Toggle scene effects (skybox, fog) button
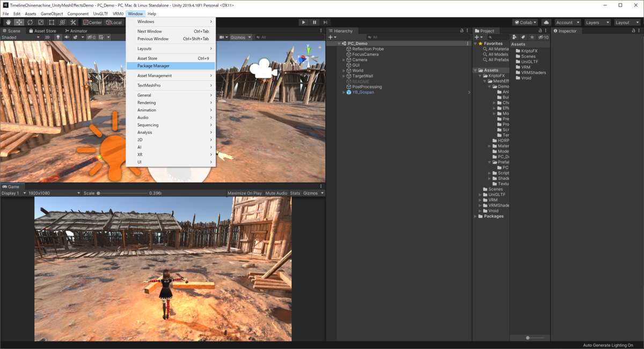The height and width of the screenshot is (349, 644). pos(76,38)
